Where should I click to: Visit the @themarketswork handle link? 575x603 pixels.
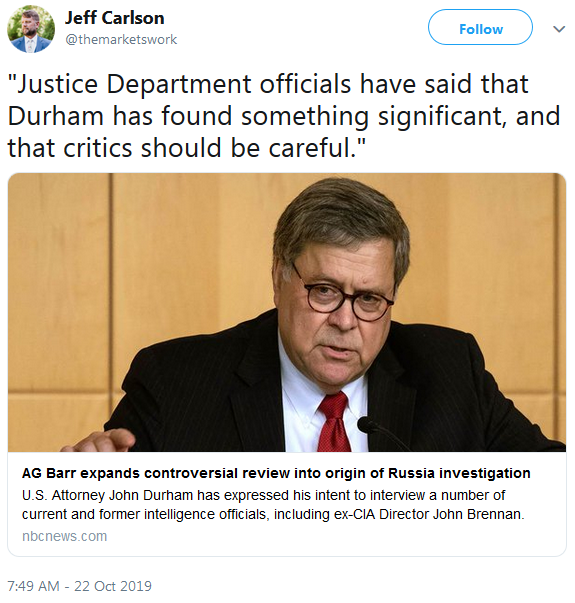(121, 39)
